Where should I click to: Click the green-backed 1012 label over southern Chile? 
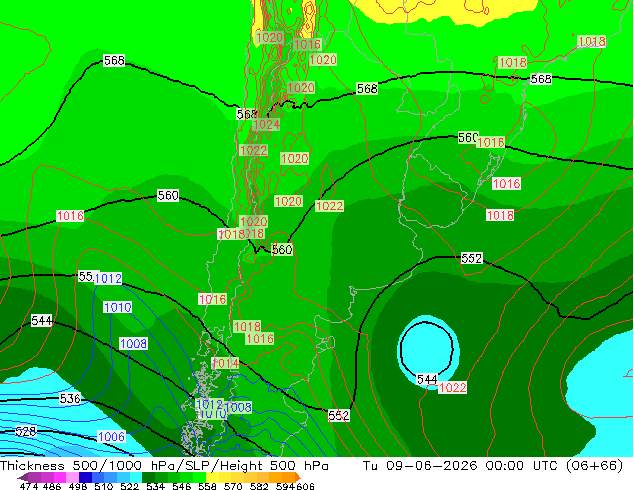(209, 404)
